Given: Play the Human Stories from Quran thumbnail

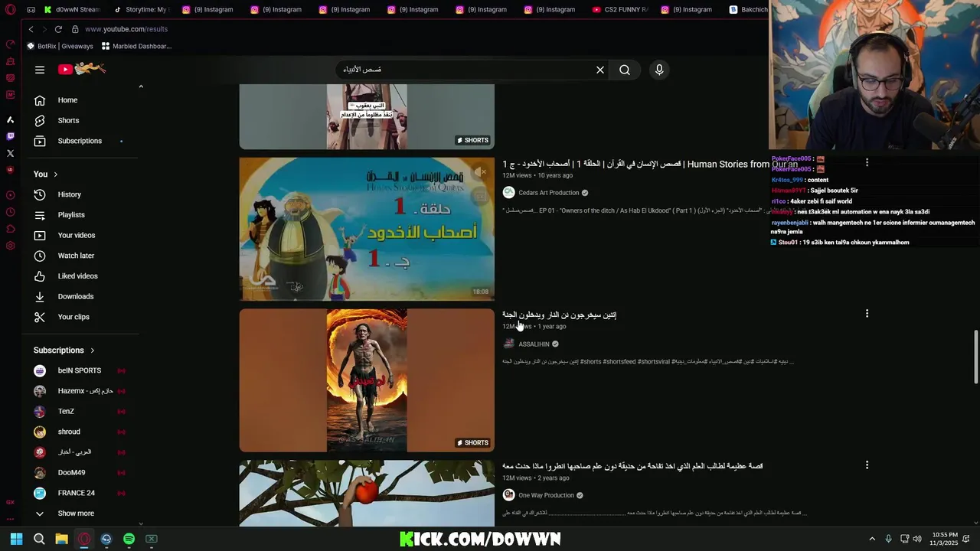Looking at the screenshot, I should [367, 229].
